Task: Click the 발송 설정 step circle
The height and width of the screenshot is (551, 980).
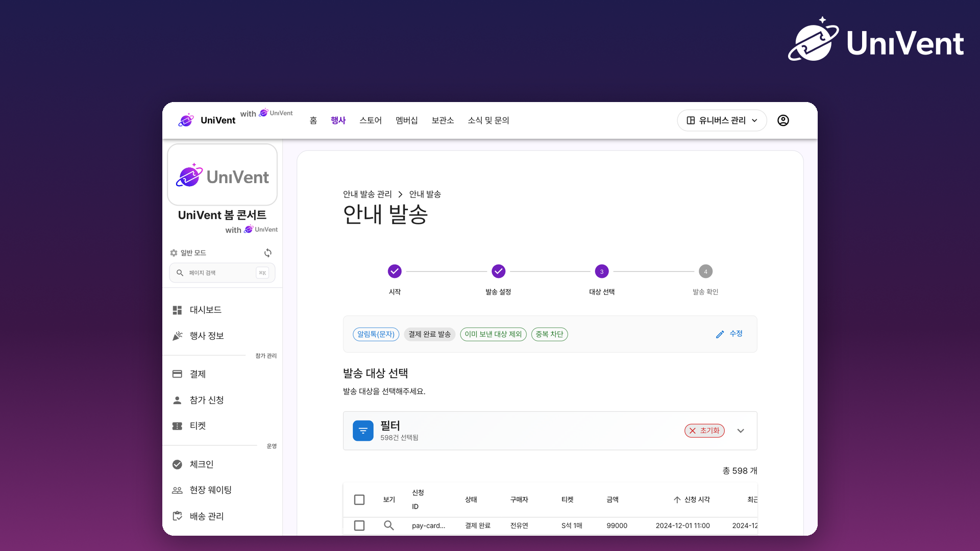Action: point(498,271)
